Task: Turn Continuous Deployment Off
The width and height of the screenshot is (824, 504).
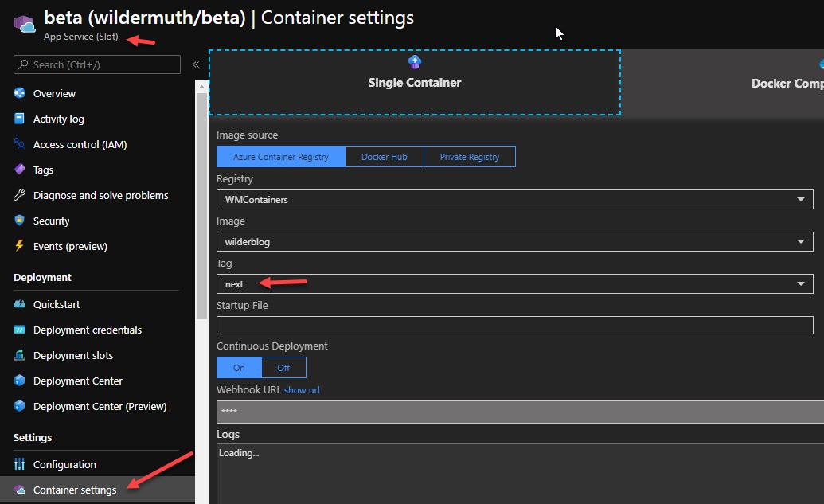Action: coord(283,368)
